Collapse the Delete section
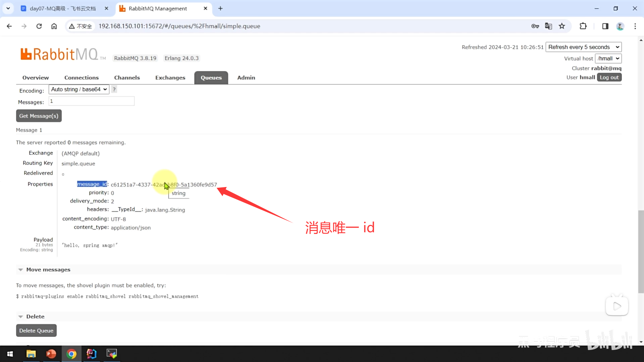The height and width of the screenshot is (362, 644). pyautogui.click(x=35, y=317)
